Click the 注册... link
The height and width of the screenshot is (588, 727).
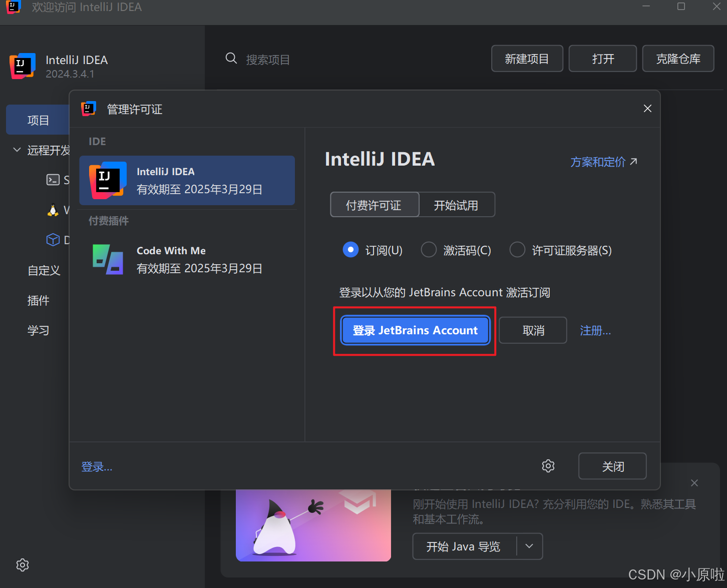click(x=595, y=331)
